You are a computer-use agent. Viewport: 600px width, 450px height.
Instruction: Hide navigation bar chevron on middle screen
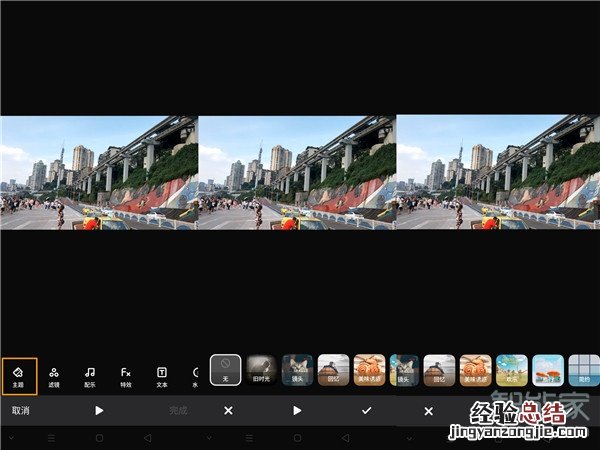point(209,438)
